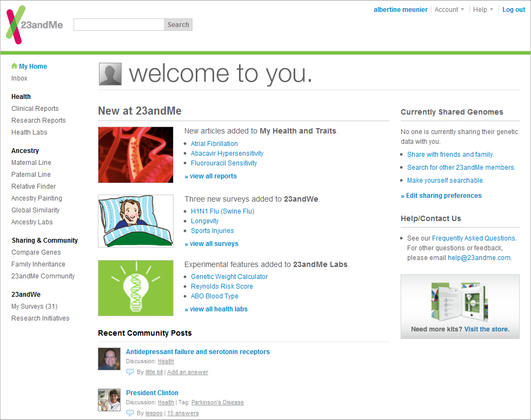
Task: Open the Abacavir Hypersensitivity article
Action: (227, 154)
